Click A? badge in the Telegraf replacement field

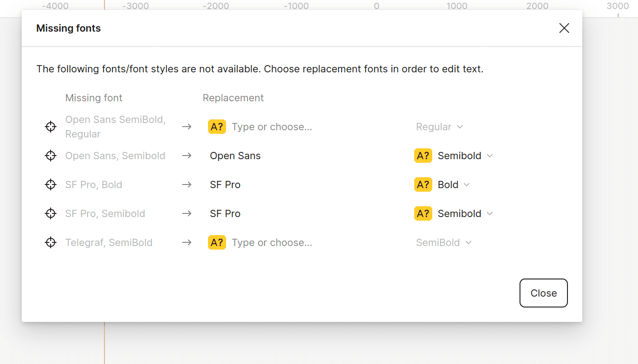217,242
